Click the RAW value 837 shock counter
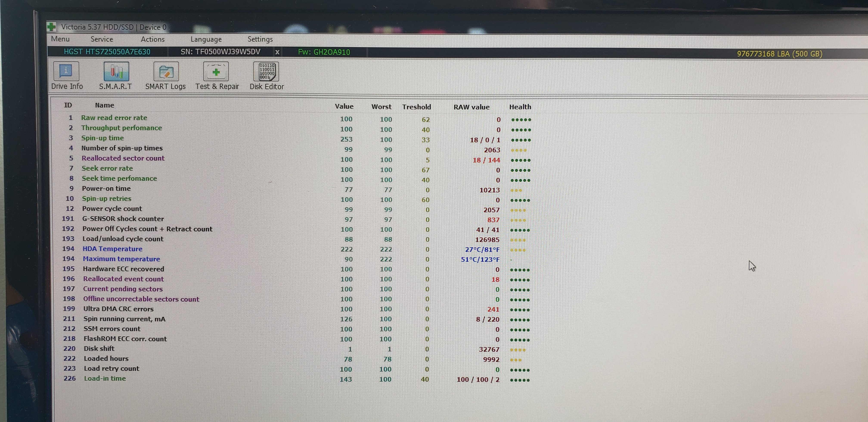The height and width of the screenshot is (422, 868). [x=493, y=220]
